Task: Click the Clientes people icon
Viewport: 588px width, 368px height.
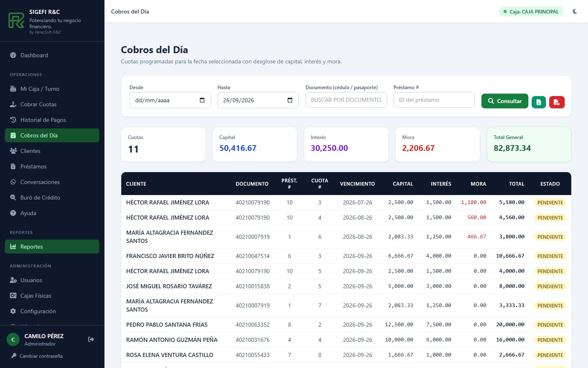Action: (13, 151)
